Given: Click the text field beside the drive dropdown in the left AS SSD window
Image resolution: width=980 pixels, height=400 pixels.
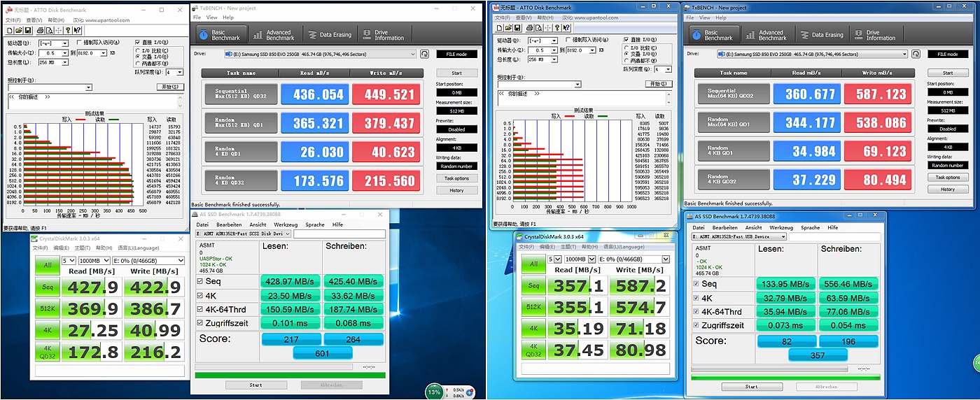Looking at the screenshot, I should tap(339, 234).
